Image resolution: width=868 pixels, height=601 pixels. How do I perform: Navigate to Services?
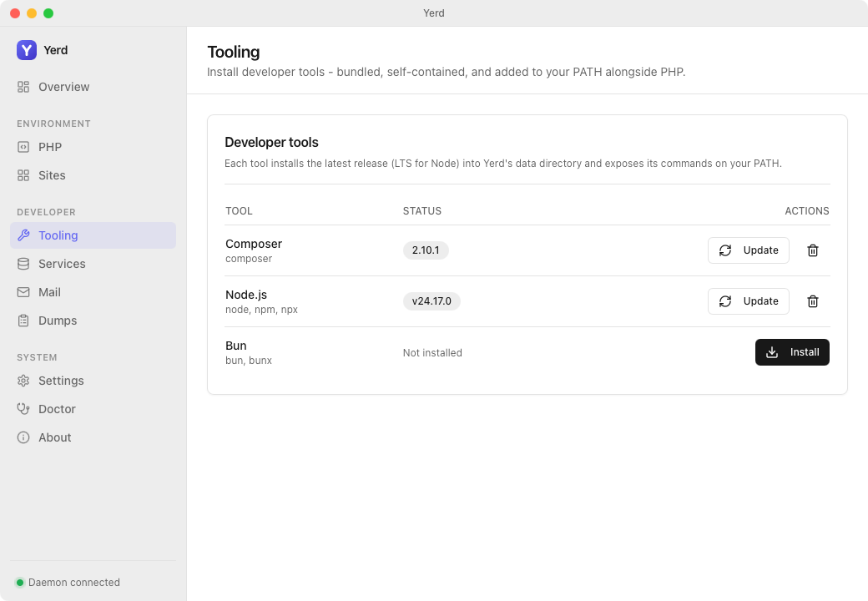coord(93,264)
